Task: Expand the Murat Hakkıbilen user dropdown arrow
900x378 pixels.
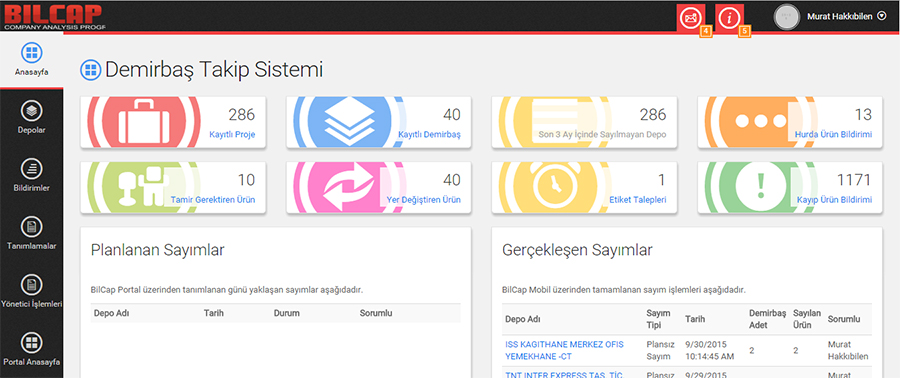Action: [x=882, y=17]
